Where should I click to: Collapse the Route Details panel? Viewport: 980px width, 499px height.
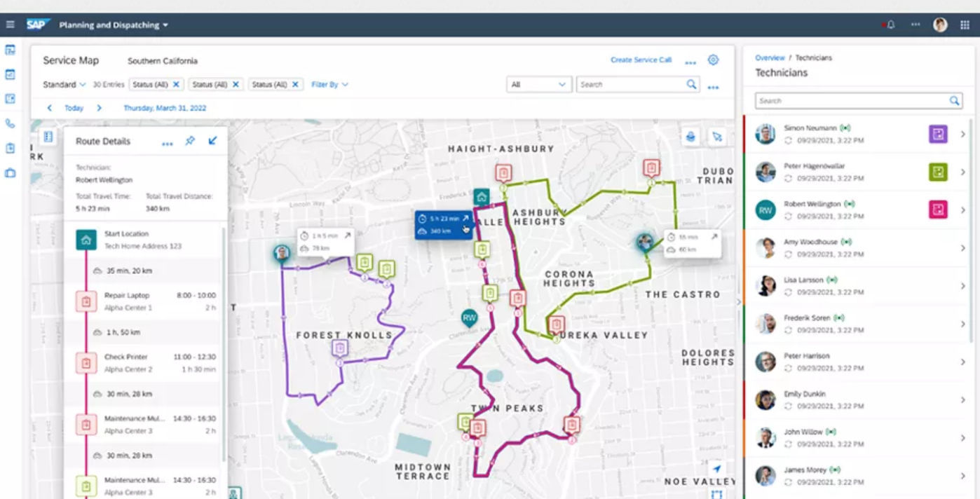coord(214,140)
